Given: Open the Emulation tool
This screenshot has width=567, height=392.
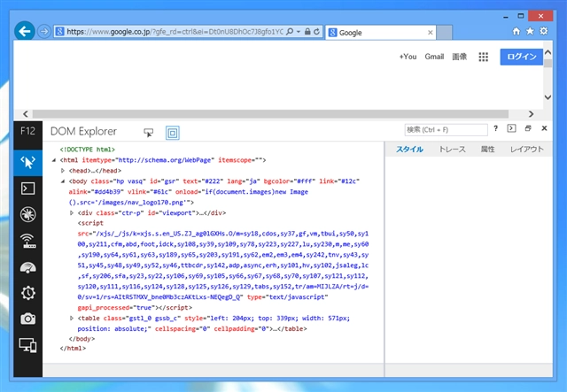Looking at the screenshot, I should tap(27, 345).
